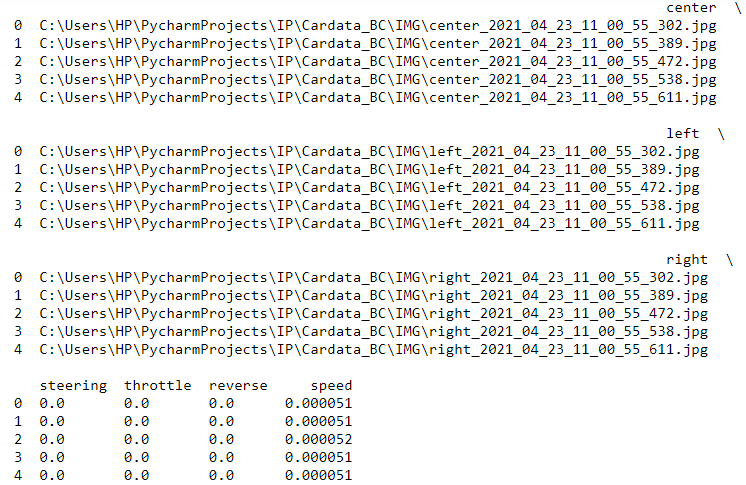This screenshot has height=485, width=746.
Task: Click the left column header
Action: (682, 133)
